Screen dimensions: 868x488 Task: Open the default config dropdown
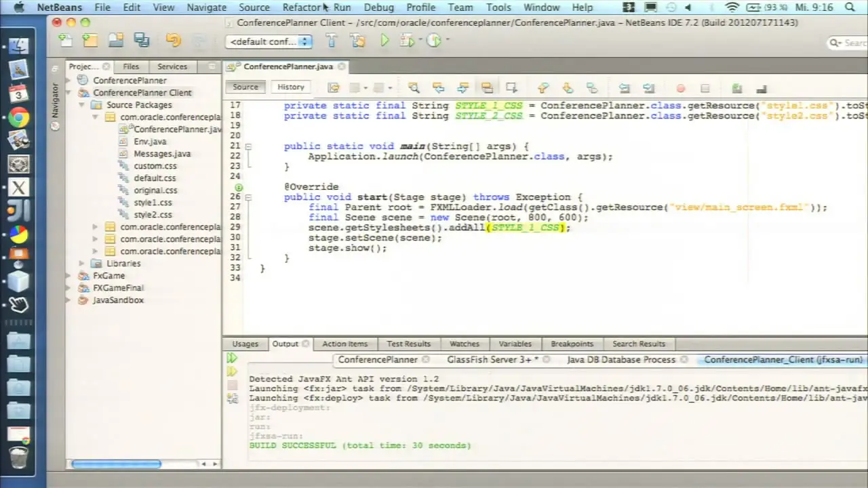coord(269,41)
